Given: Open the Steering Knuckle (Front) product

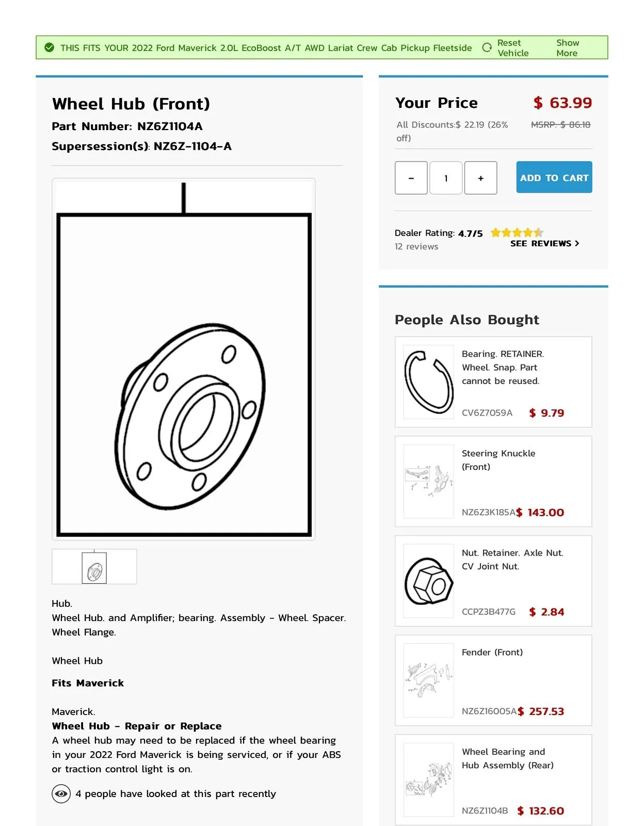Looking at the screenshot, I should point(498,460).
